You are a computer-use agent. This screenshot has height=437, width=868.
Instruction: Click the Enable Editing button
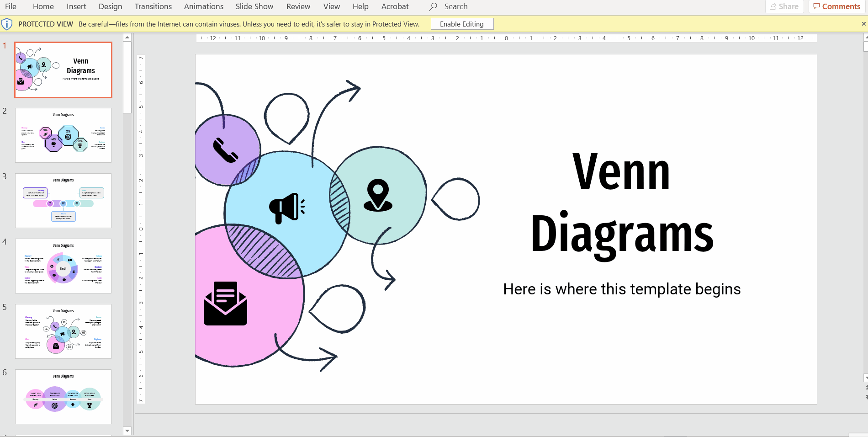462,24
